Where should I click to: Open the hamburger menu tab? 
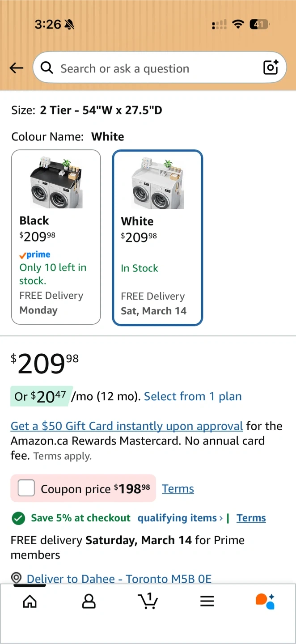207,601
